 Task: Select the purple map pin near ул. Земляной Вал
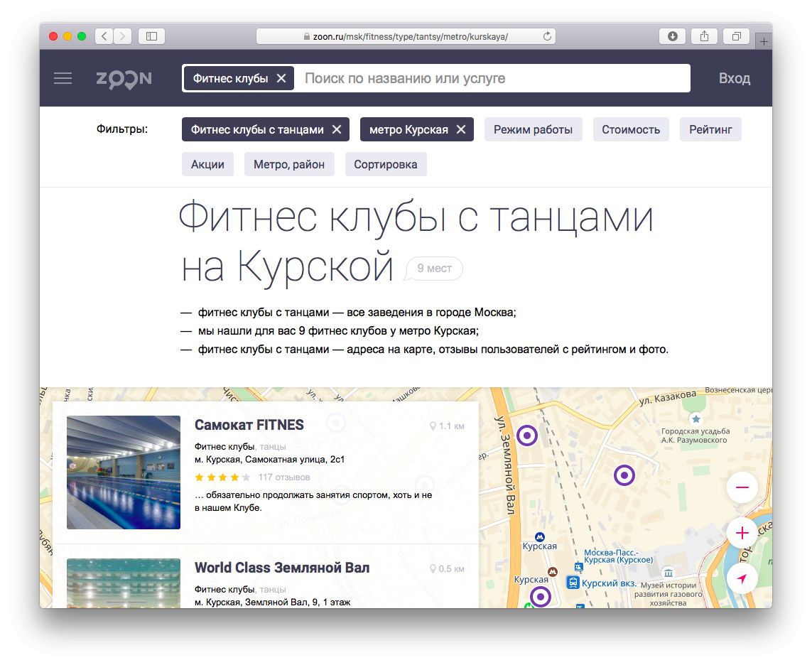(527, 436)
